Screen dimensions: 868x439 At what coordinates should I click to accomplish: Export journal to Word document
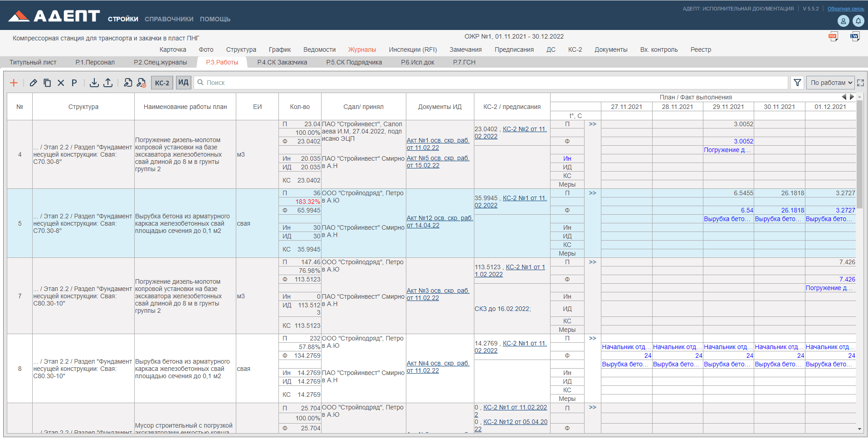pos(854,37)
